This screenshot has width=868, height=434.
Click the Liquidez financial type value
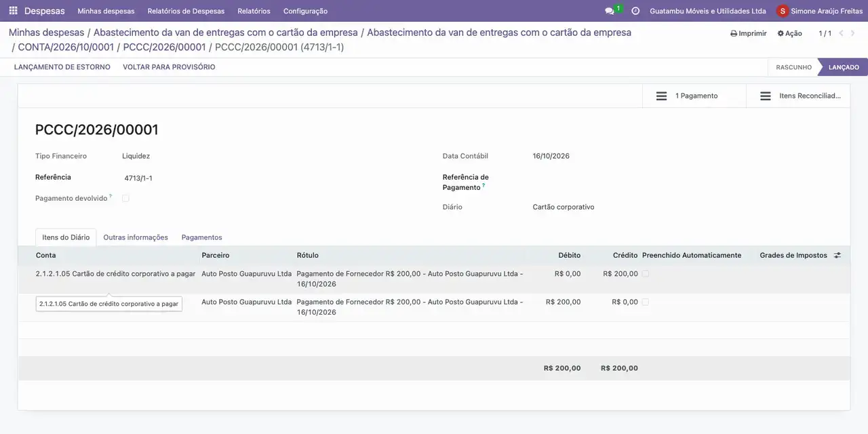136,156
